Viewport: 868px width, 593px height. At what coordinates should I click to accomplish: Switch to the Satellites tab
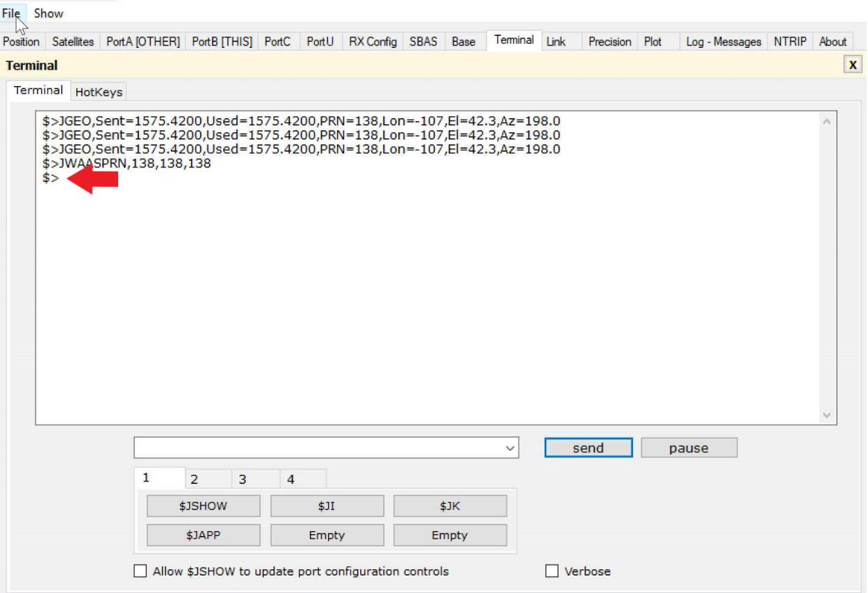coord(73,42)
